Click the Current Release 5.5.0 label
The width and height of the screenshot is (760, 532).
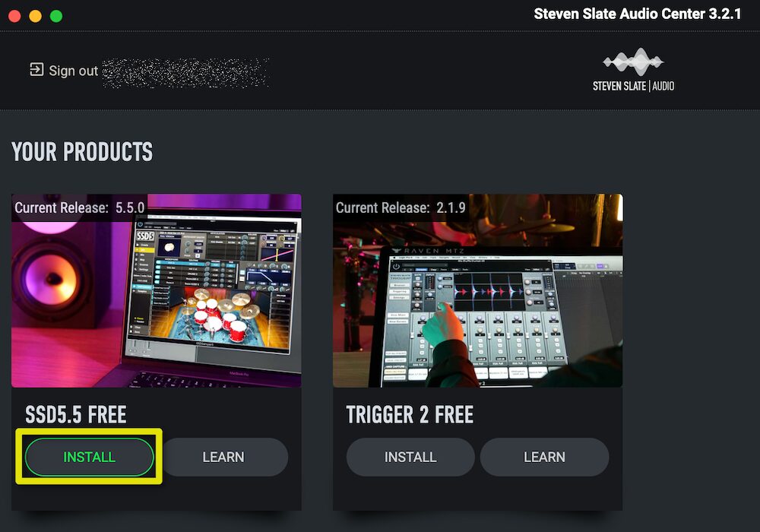80,207
